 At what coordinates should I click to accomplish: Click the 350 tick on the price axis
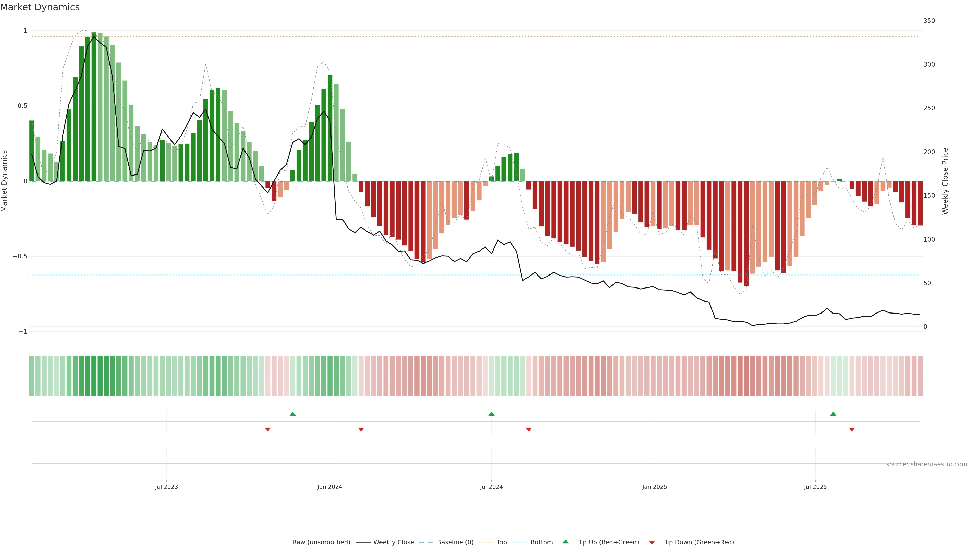929,21
